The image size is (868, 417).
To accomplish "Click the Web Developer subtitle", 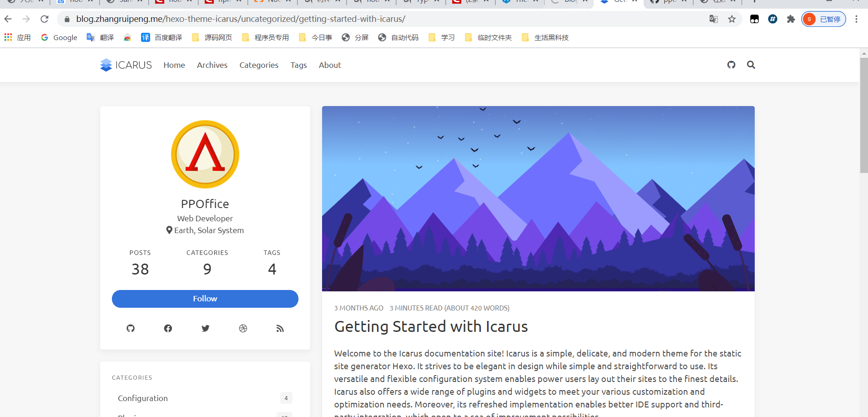I will 205,219.
